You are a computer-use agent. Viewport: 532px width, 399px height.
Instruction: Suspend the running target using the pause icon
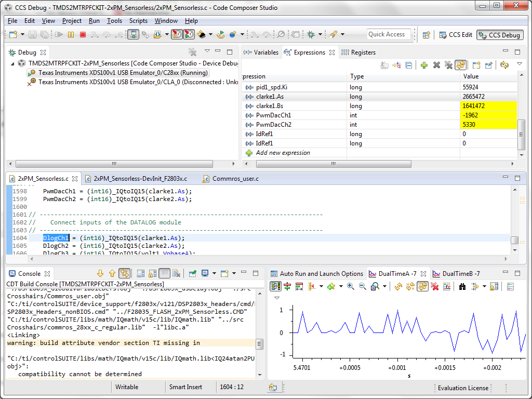click(70, 35)
